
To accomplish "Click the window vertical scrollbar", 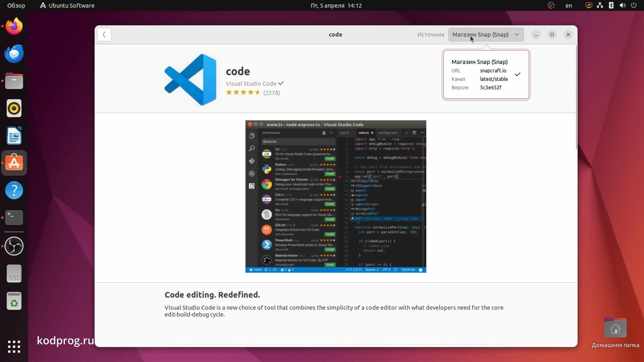I will point(576,98).
